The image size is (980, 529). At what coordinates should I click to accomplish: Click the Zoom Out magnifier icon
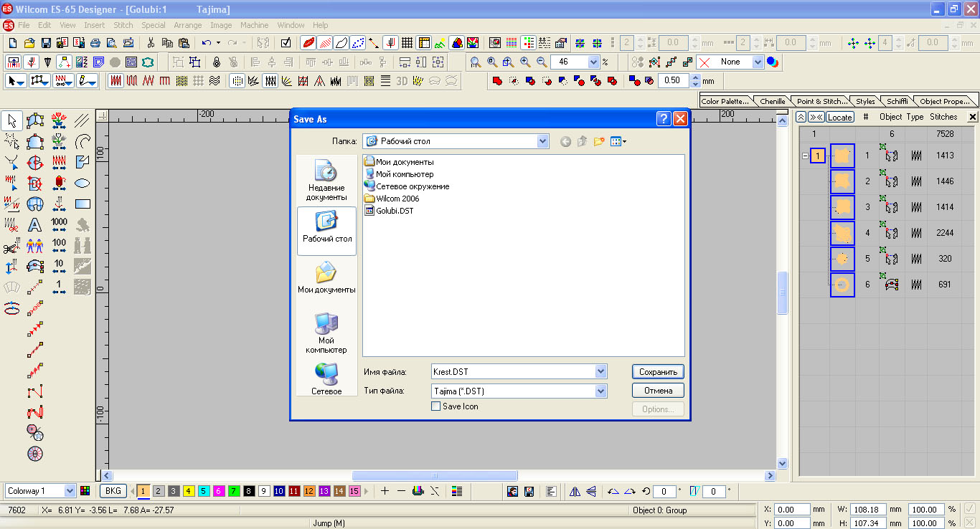pos(542,62)
